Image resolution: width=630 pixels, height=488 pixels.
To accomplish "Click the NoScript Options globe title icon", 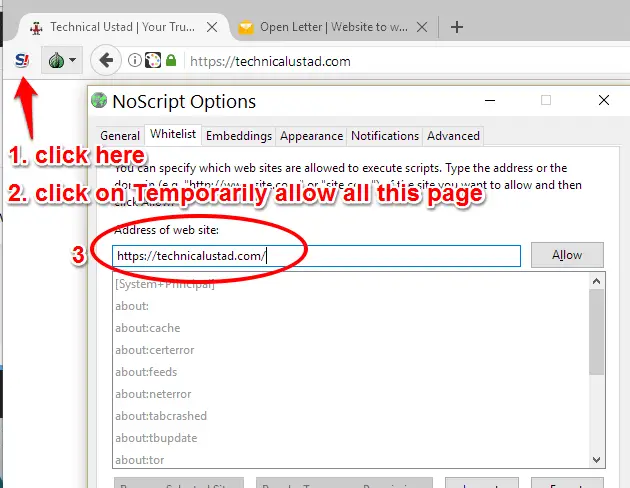I will coord(99,100).
